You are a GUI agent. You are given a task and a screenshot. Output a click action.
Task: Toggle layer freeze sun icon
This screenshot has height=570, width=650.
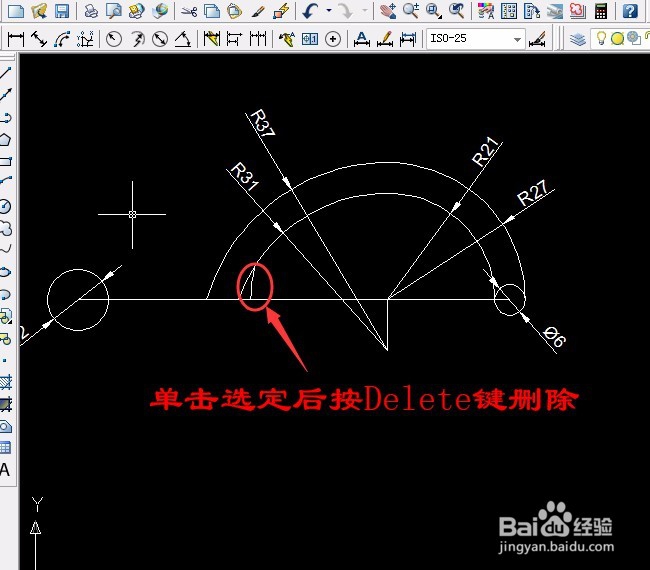(617, 39)
